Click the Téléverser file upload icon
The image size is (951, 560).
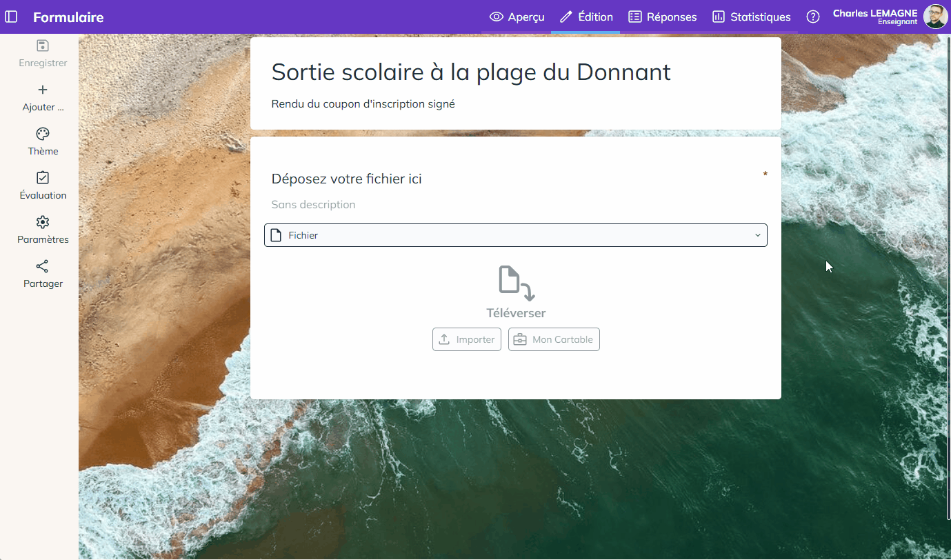point(517,283)
